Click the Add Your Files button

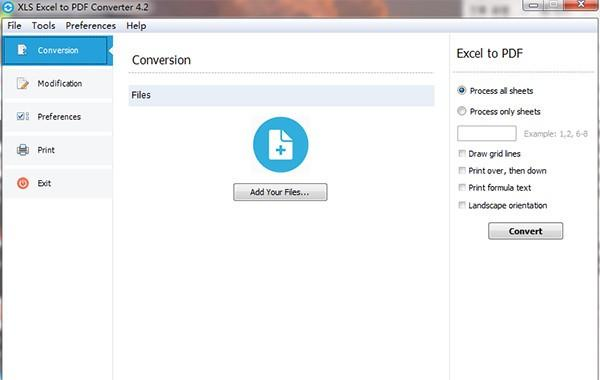(280, 192)
